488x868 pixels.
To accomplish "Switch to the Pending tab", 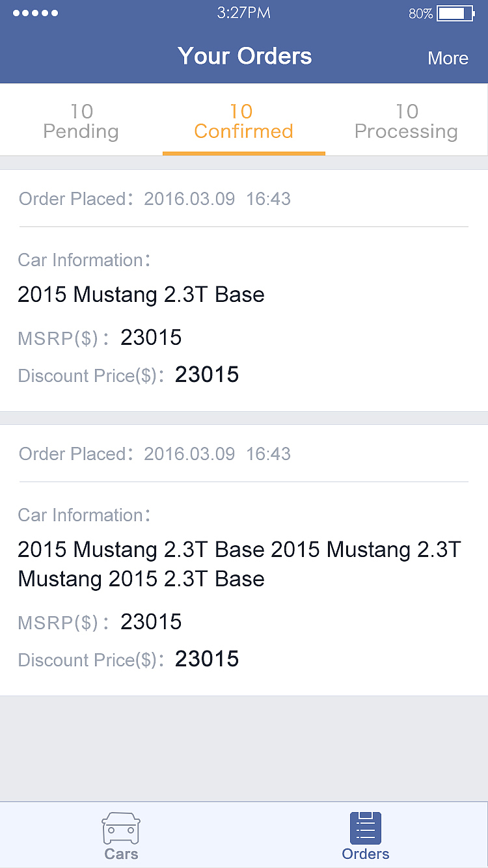I will click(81, 121).
